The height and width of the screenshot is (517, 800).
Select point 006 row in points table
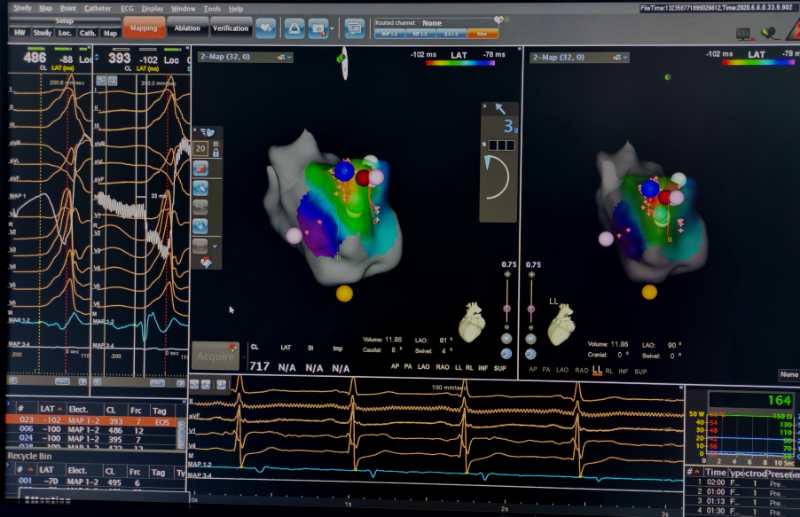click(92, 430)
